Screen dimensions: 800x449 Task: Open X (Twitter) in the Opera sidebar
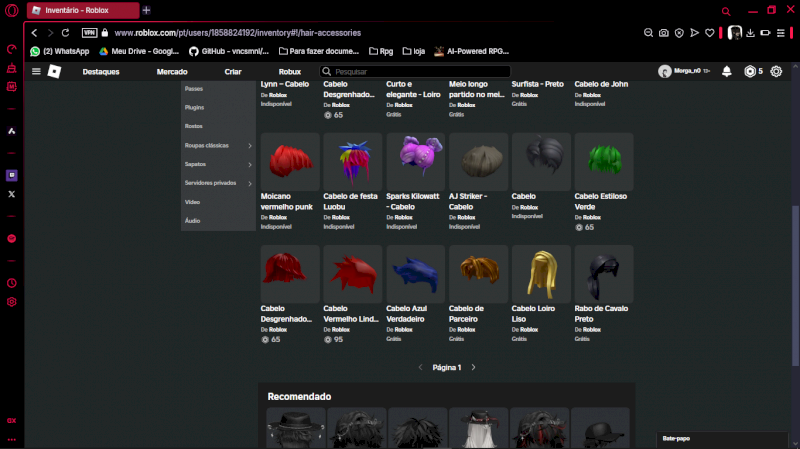(x=12, y=194)
